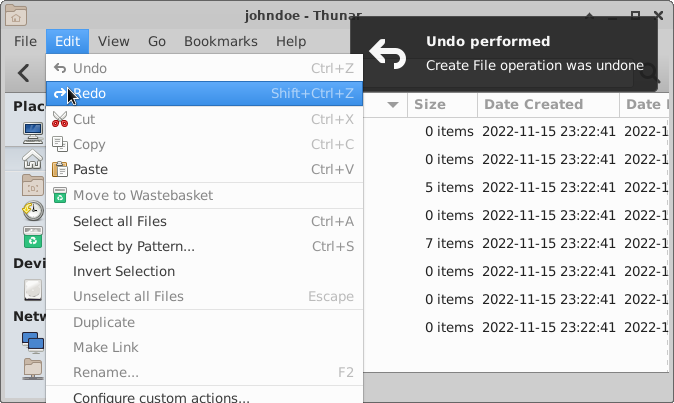Click Invert Selection entry
This screenshot has width=674, height=403.
coord(124,271)
